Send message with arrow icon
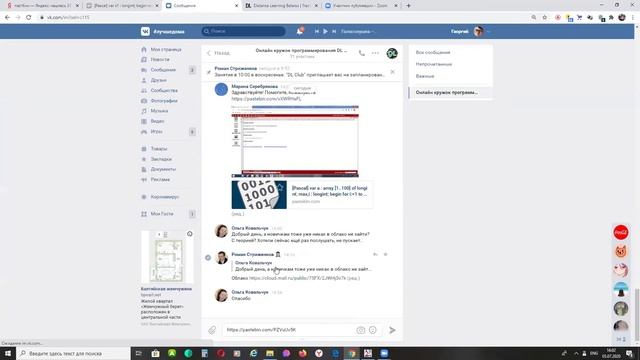This screenshot has width=640, height=360. point(392,330)
